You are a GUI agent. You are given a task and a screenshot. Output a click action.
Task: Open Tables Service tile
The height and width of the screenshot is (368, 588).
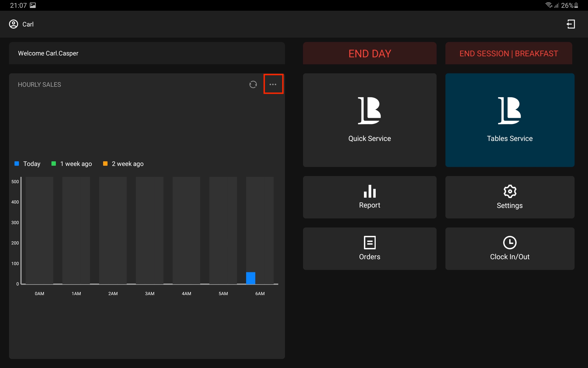510,120
